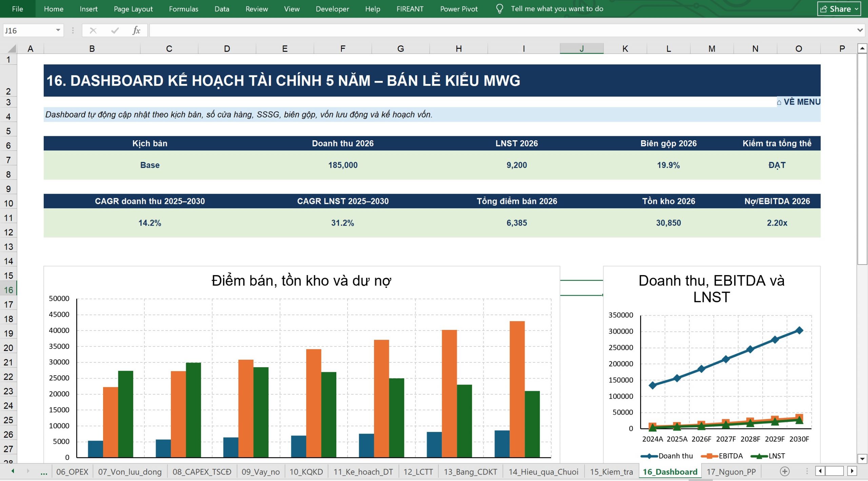Click the 14.2% CAGR doanh thu value

[150, 223]
